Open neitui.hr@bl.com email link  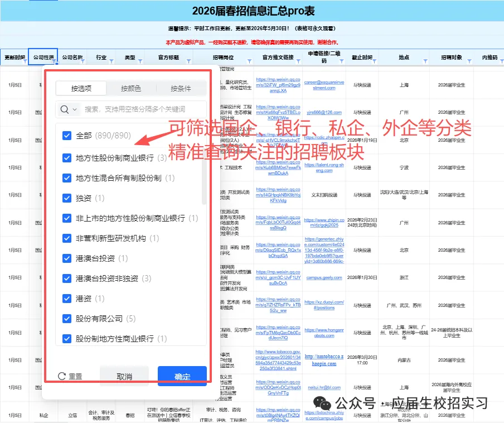(x=324, y=387)
